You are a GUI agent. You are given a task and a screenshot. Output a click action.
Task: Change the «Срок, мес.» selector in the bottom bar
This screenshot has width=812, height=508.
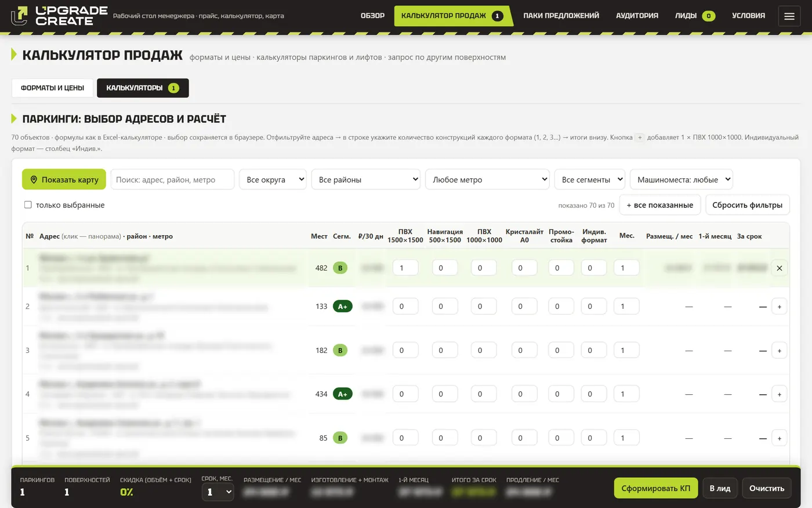217,492
